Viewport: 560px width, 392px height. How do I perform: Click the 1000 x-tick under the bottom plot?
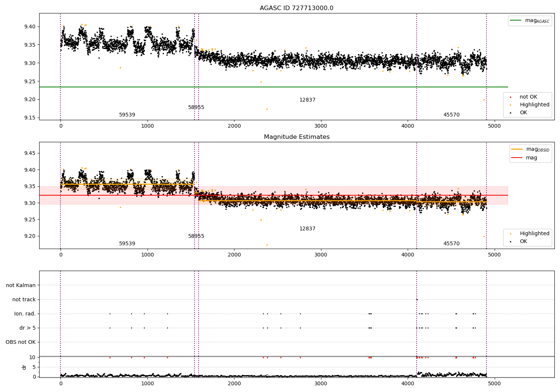tap(147, 384)
